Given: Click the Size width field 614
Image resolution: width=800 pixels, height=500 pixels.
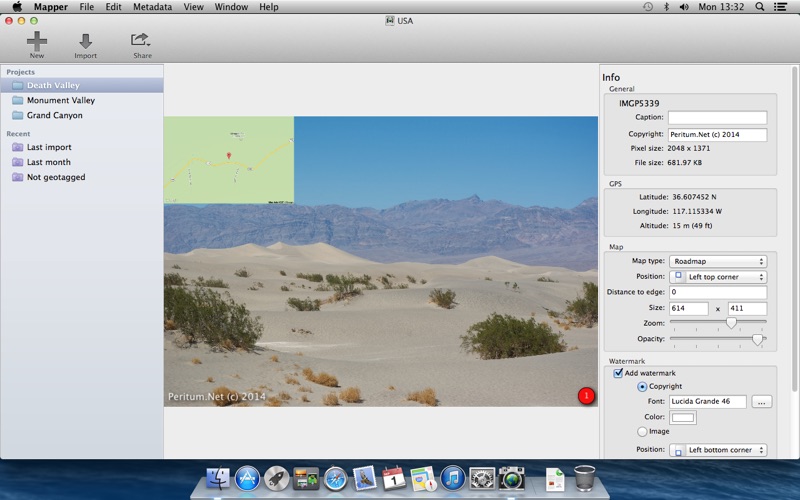Looking at the screenshot, I should coord(689,309).
